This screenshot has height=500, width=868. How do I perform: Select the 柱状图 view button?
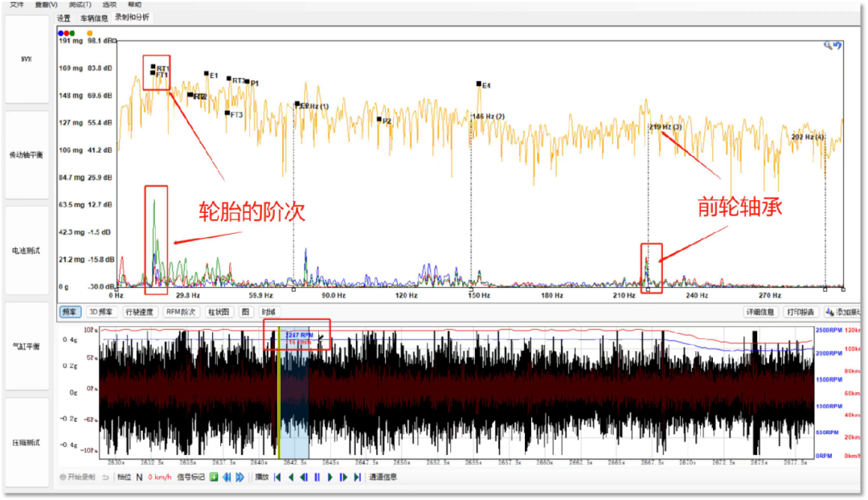coord(219,312)
